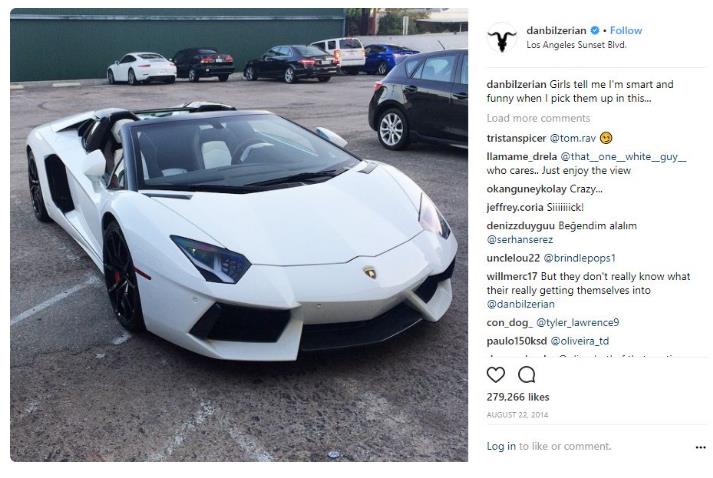Open the @that__one__white__guy__ mention
Viewport: 713px width, 478px height.
623,157
